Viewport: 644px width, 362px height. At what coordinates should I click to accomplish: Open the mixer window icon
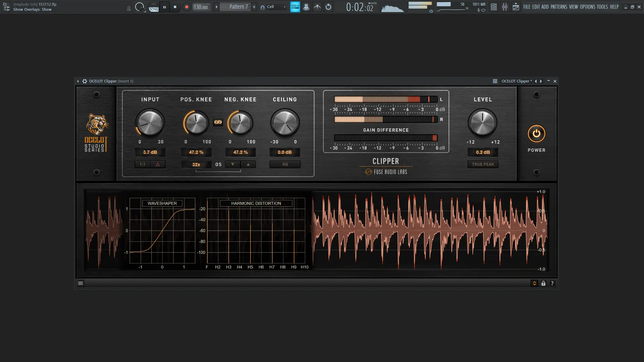pyautogui.click(x=504, y=7)
